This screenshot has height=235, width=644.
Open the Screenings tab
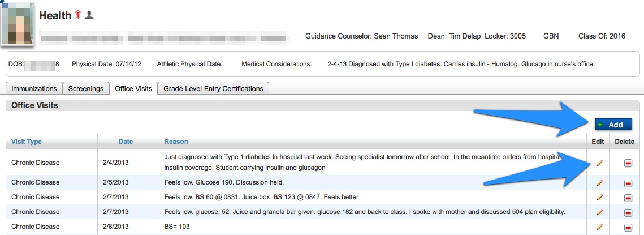(86, 89)
